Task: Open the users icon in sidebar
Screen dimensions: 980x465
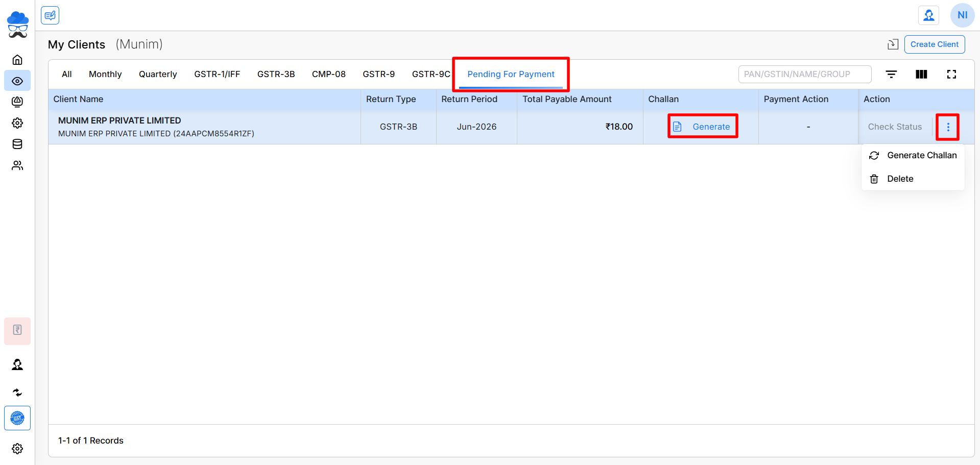Action: click(17, 165)
